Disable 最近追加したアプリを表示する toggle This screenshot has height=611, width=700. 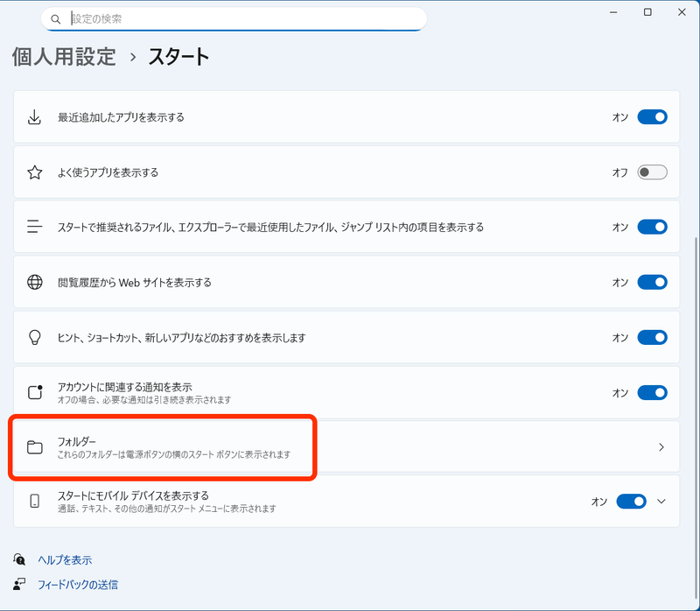[651, 116]
